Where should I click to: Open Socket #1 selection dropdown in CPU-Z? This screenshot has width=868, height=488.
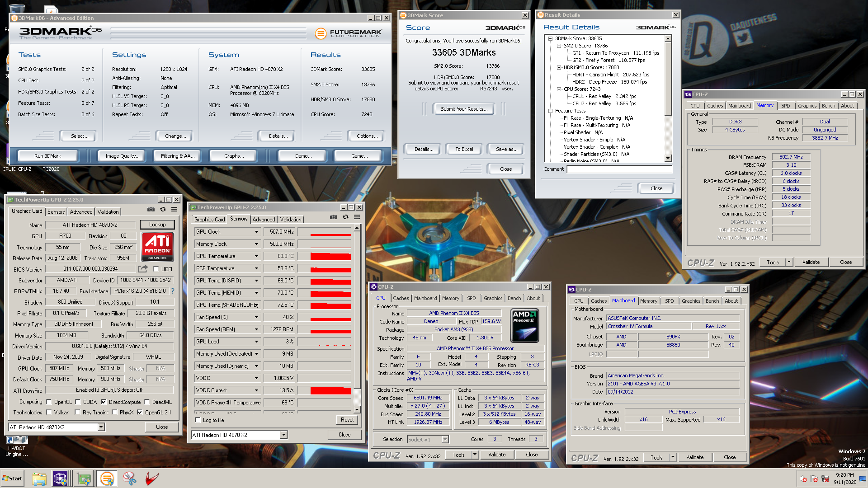pos(445,439)
